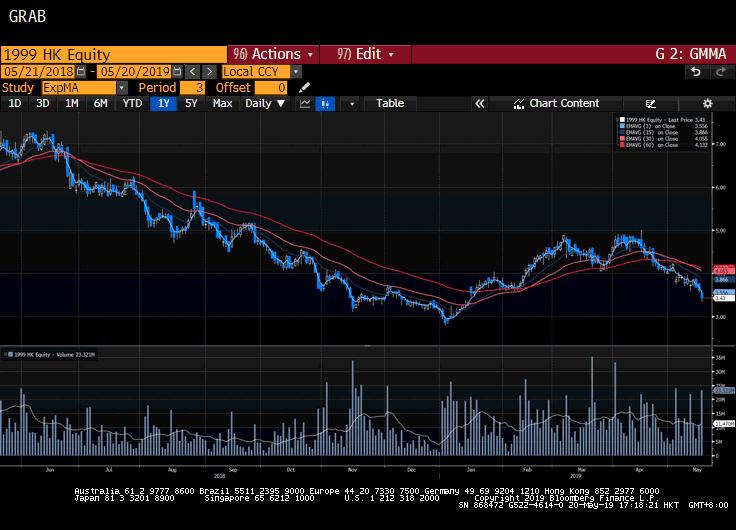This screenshot has height=530, width=736.
Task: Click EMAVG (60) red legend swatch
Action: click(x=622, y=145)
